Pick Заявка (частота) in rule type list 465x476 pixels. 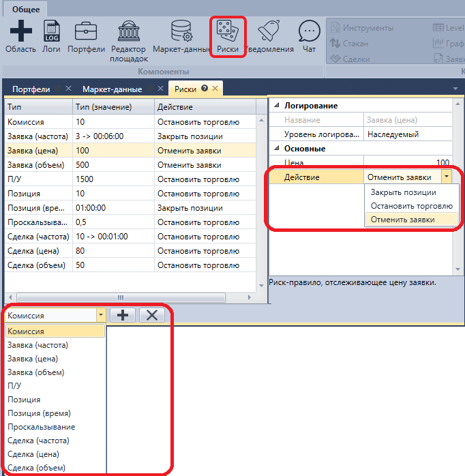(55, 345)
